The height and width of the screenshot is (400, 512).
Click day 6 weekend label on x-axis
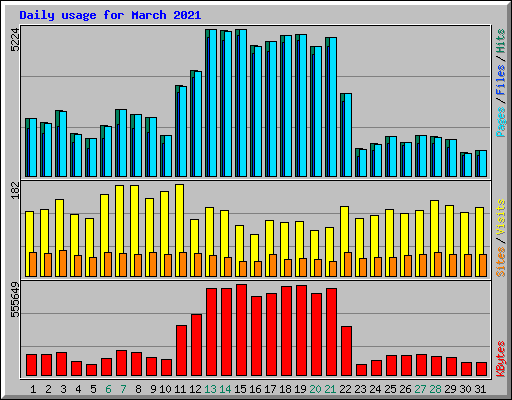click(x=108, y=389)
